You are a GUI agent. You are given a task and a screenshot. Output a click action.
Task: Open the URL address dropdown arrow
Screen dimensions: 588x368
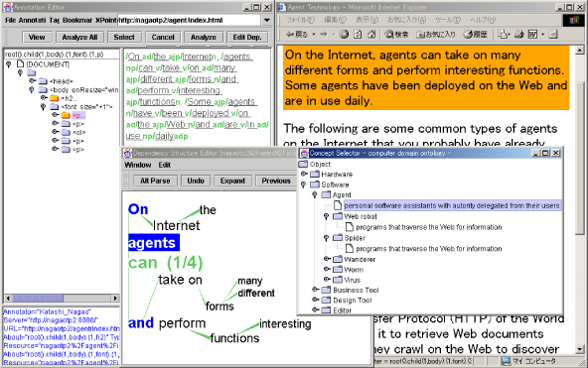[267, 20]
